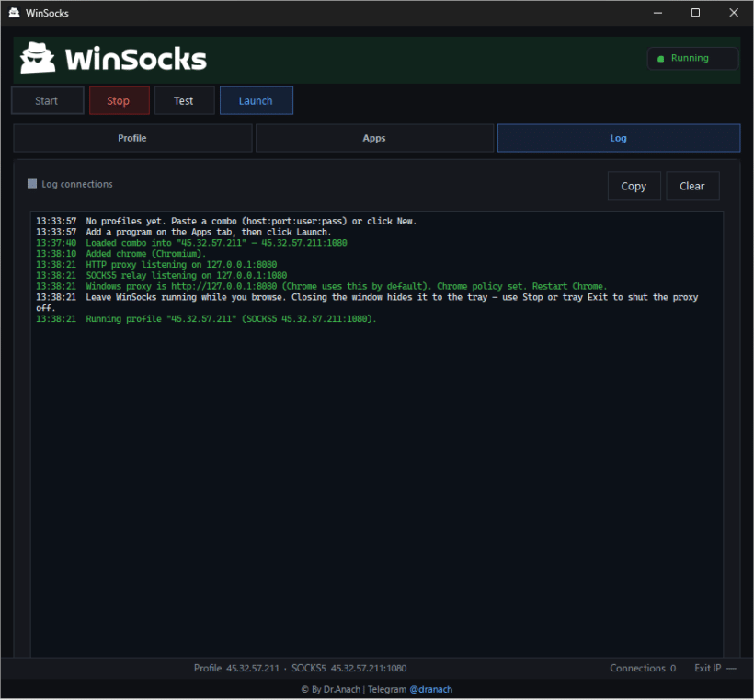Click the 'Windows proxy is http://127.0.0.1:8080' log line
The height and width of the screenshot is (700, 754).
[x=322, y=286]
